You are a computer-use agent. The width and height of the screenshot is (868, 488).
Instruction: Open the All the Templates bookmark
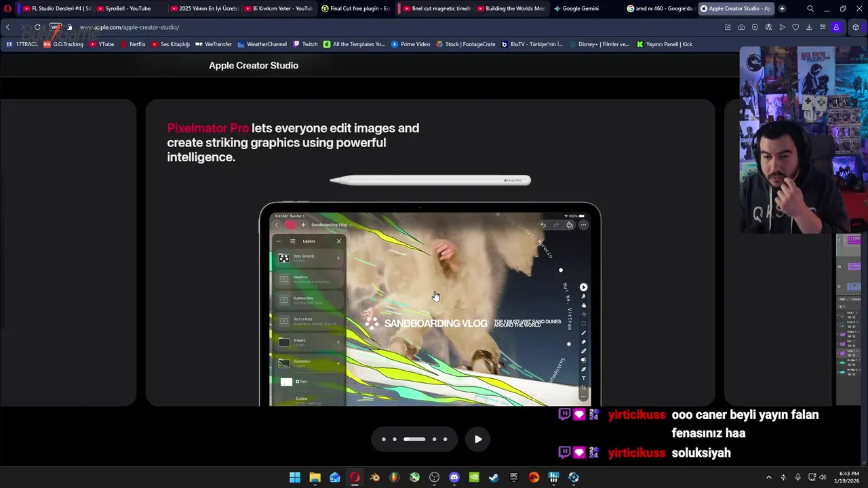pos(354,44)
